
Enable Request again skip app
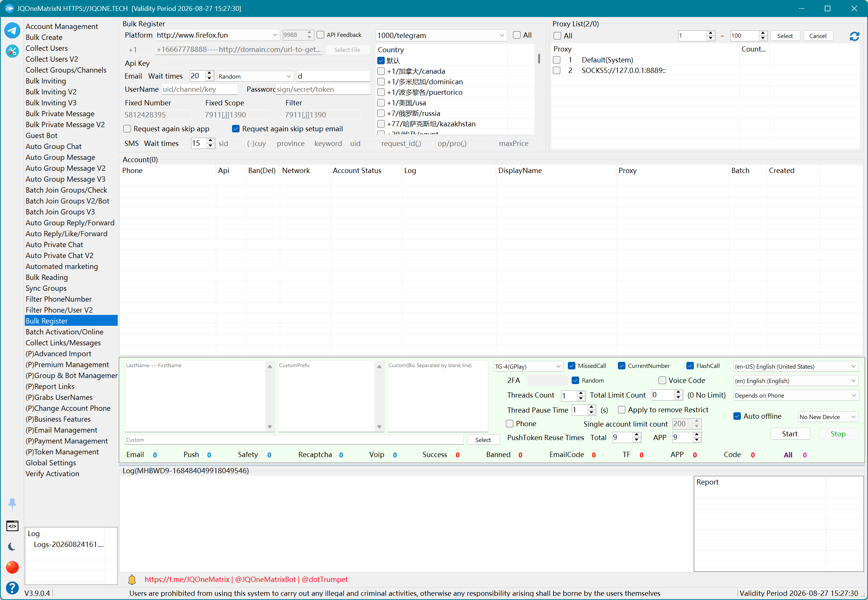point(127,129)
